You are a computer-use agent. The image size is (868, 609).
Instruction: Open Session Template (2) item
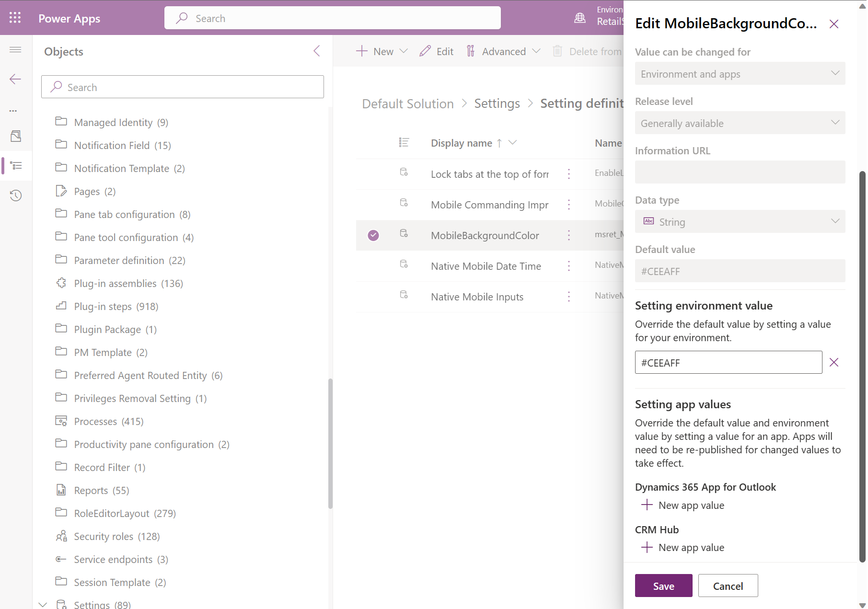[x=120, y=582]
